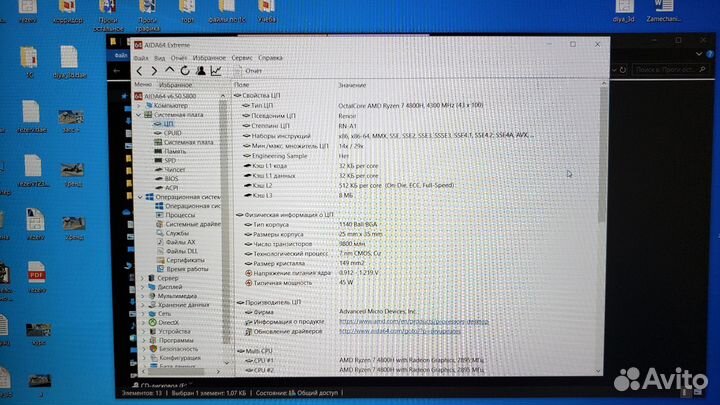The height and width of the screenshot is (405, 720).
Task: Expand the DirectX tree node
Action: 143,323
